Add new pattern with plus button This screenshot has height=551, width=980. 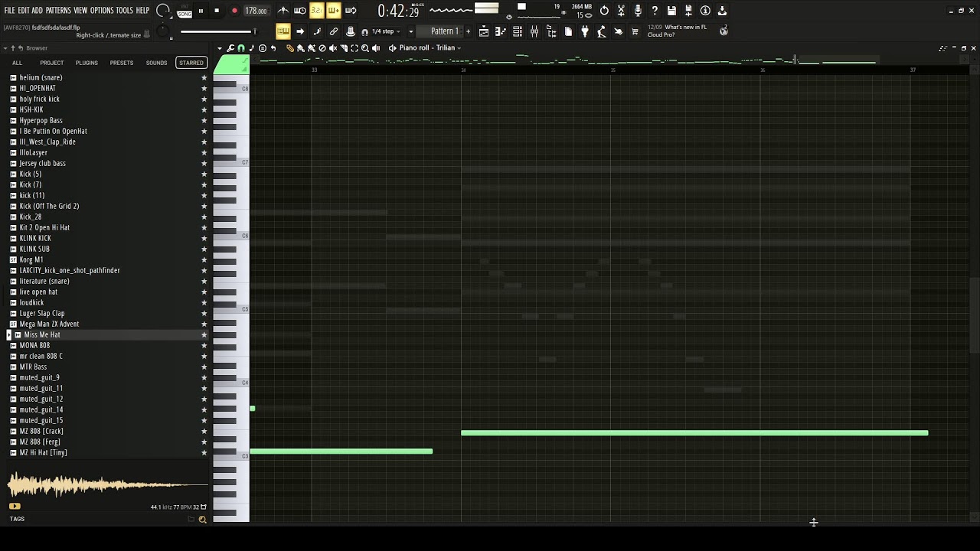tap(469, 31)
